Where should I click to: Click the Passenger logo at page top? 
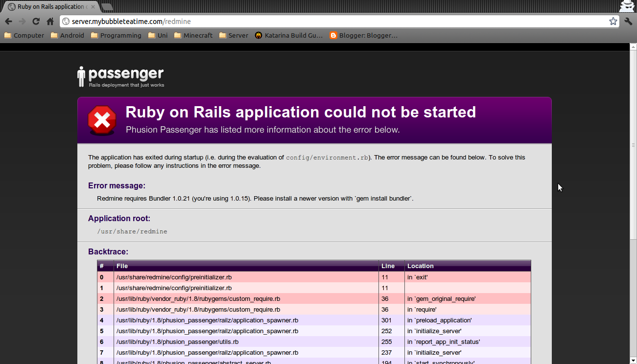point(121,77)
